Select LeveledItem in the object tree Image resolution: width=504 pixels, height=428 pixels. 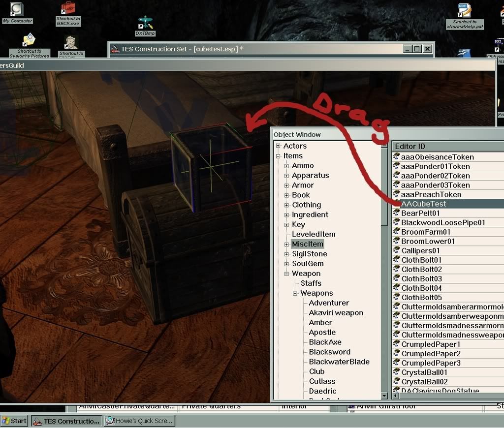pos(314,234)
